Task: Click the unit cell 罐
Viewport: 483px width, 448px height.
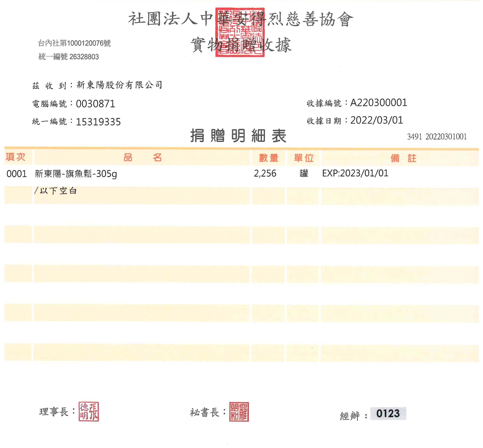Action: tap(304, 173)
